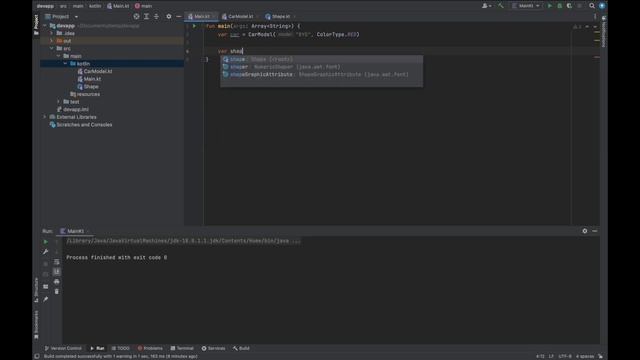Collapse the src folder arrow
640x360 pixels.
(51, 49)
